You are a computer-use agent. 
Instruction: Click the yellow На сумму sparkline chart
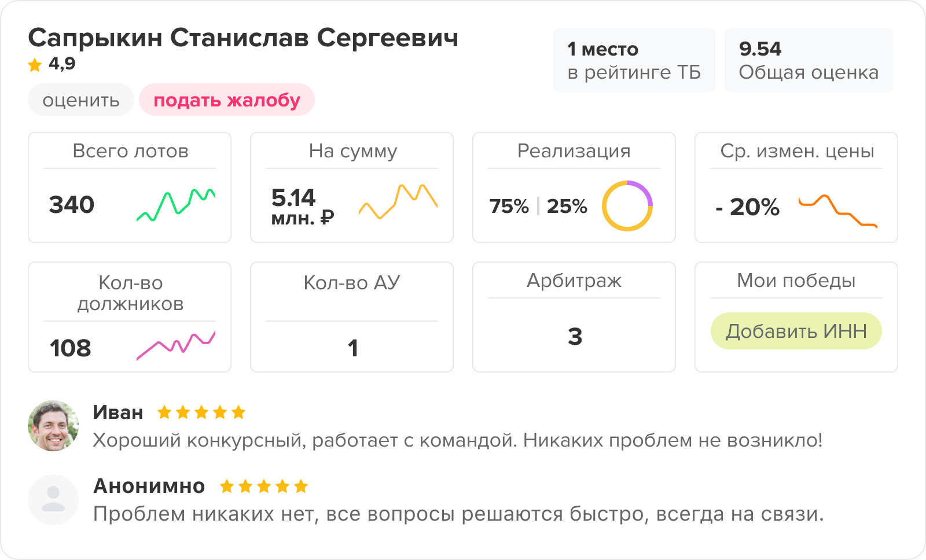(398, 201)
